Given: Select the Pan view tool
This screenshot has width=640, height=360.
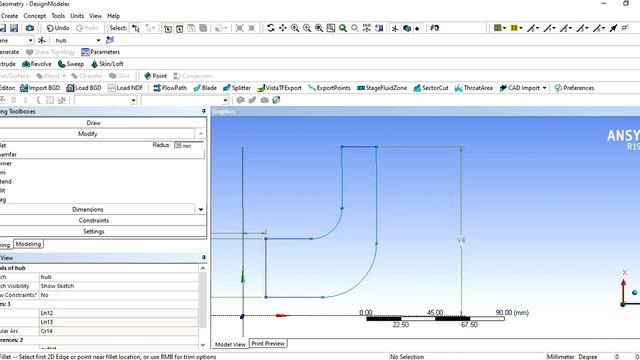Looking at the screenshot, I should (282, 28).
